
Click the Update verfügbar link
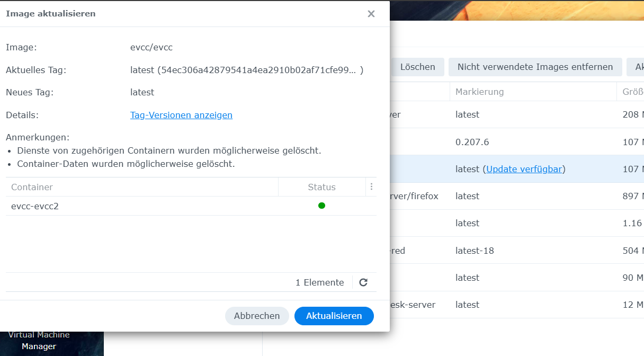point(525,169)
